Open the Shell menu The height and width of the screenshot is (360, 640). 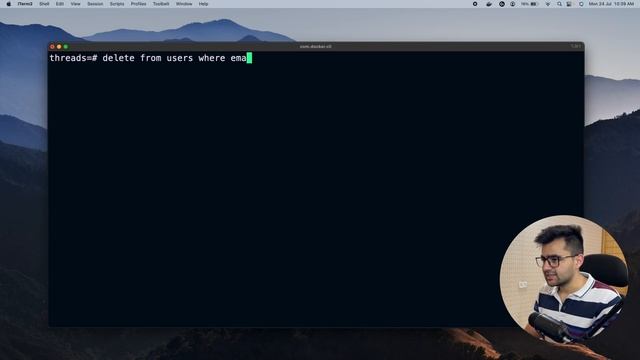tap(44, 4)
